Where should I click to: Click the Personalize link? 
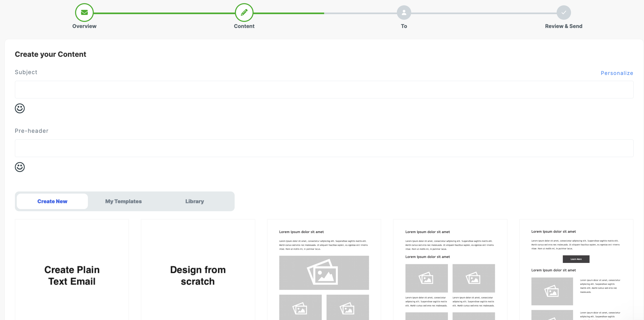[x=617, y=73]
